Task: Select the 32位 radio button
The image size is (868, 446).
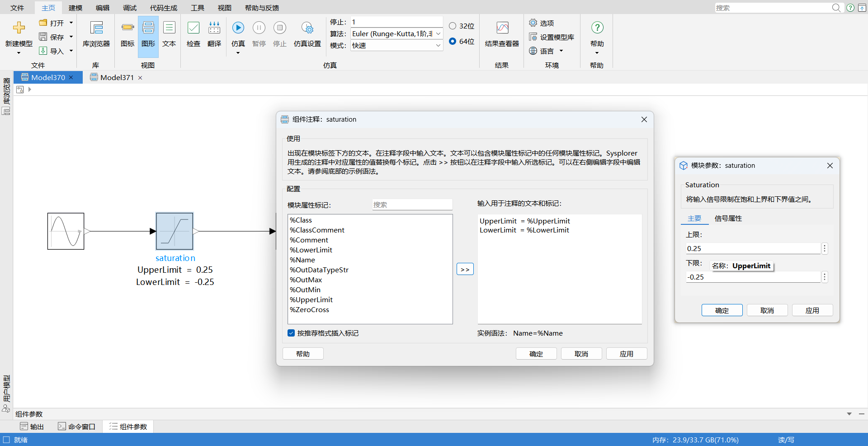Action: [x=453, y=26]
